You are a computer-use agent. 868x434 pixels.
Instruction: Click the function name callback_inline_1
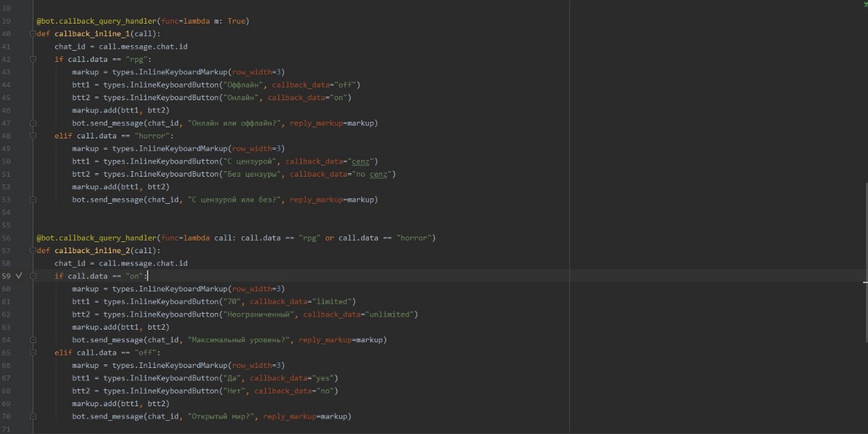pyautogui.click(x=92, y=34)
